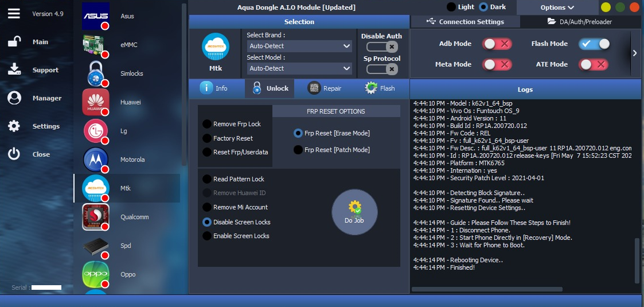Click the Unlock padlock tab icon

pyautogui.click(x=257, y=88)
